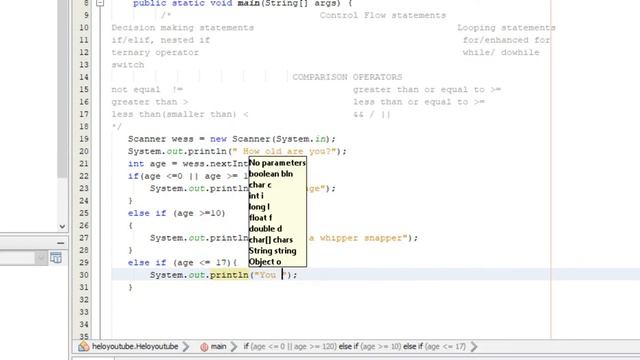The height and width of the screenshot is (360, 640).
Task: Collapse the main method code fold
Action: 100,3
